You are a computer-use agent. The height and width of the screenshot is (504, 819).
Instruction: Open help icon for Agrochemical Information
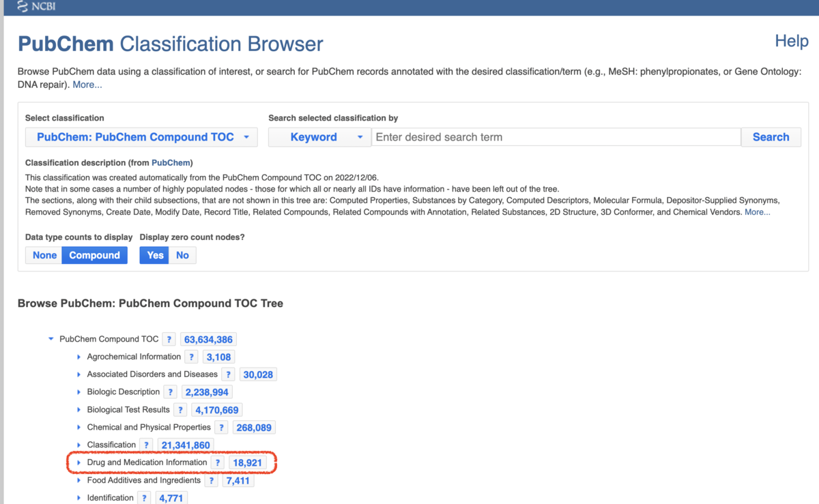[x=192, y=357]
